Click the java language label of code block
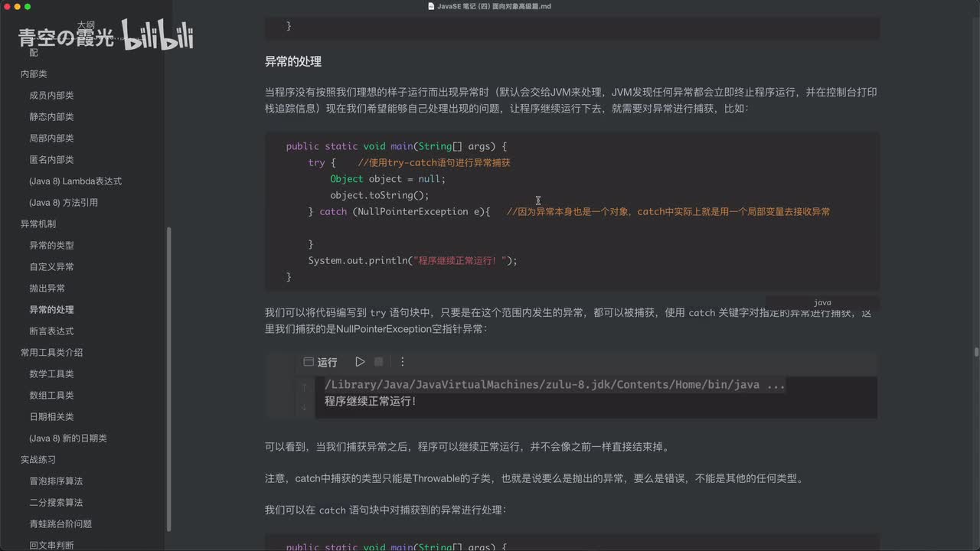Viewport: 980px width, 551px height. coord(822,303)
